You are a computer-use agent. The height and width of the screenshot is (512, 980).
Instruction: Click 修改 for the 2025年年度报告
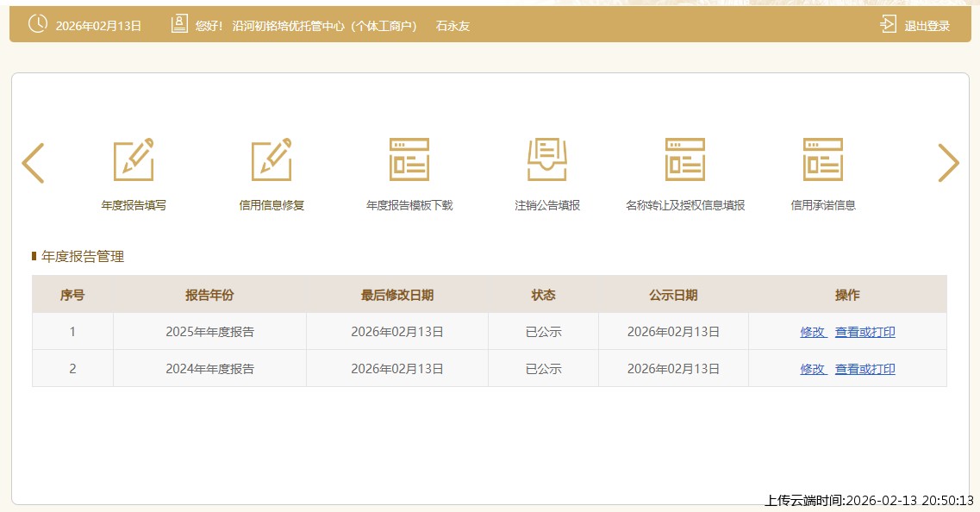813,332
